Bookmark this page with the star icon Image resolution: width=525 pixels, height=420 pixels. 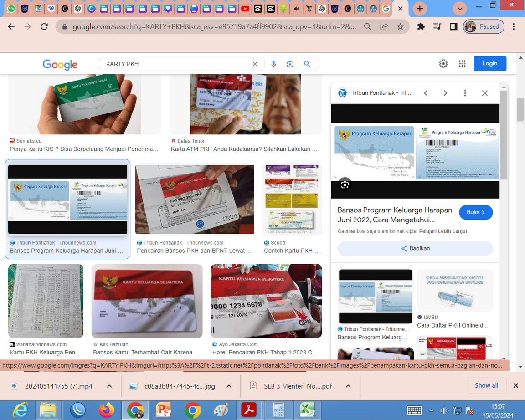point(400,26)
